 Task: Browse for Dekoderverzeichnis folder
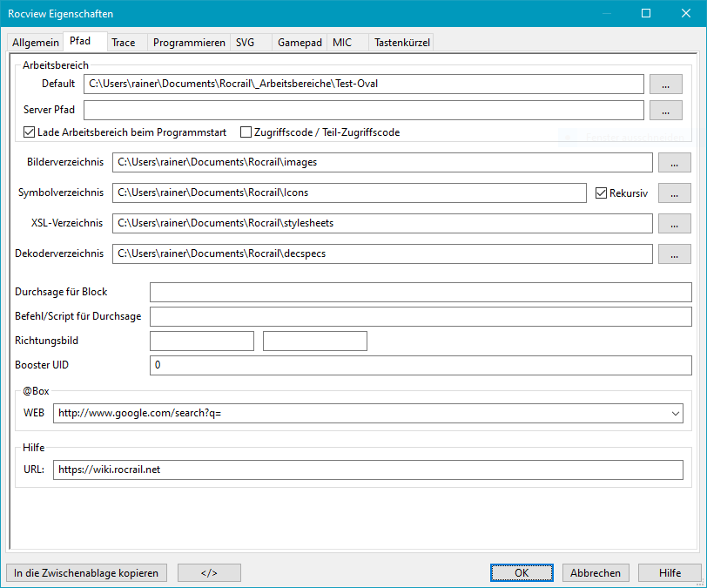[x=674, y=254]
